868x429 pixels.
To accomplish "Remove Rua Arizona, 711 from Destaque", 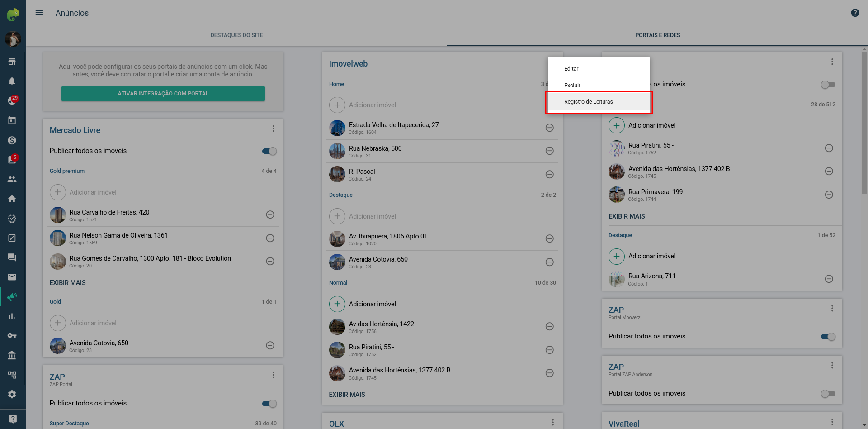I will click(829, 279).
